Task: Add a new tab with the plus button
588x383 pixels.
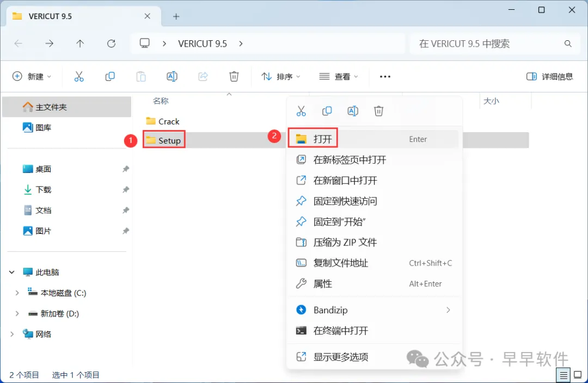Action: [176, 16]
